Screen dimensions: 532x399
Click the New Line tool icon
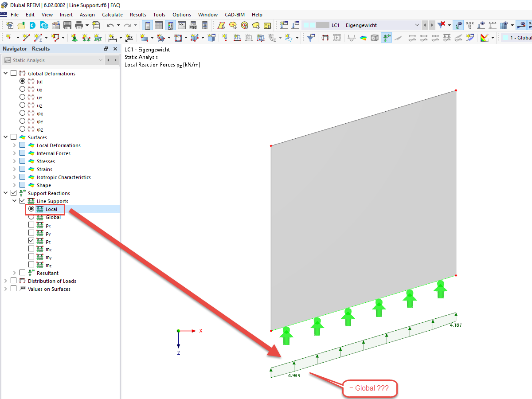[26, 38]
